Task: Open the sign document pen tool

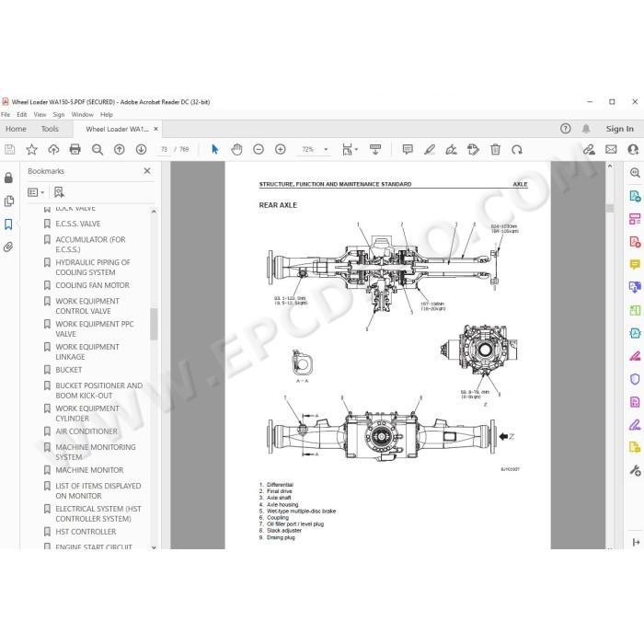Action: click(452, 149)
